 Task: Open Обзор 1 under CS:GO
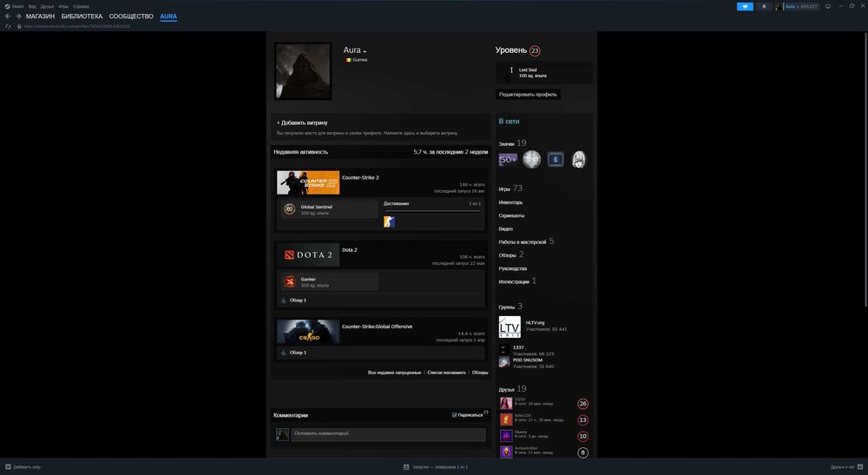click(298, 353)
